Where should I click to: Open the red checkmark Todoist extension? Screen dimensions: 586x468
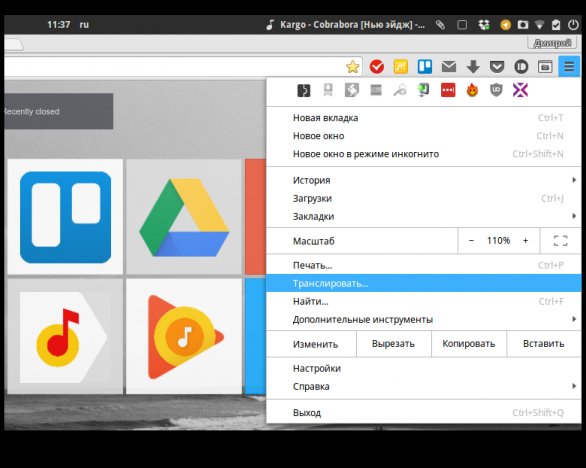point(376,67)
